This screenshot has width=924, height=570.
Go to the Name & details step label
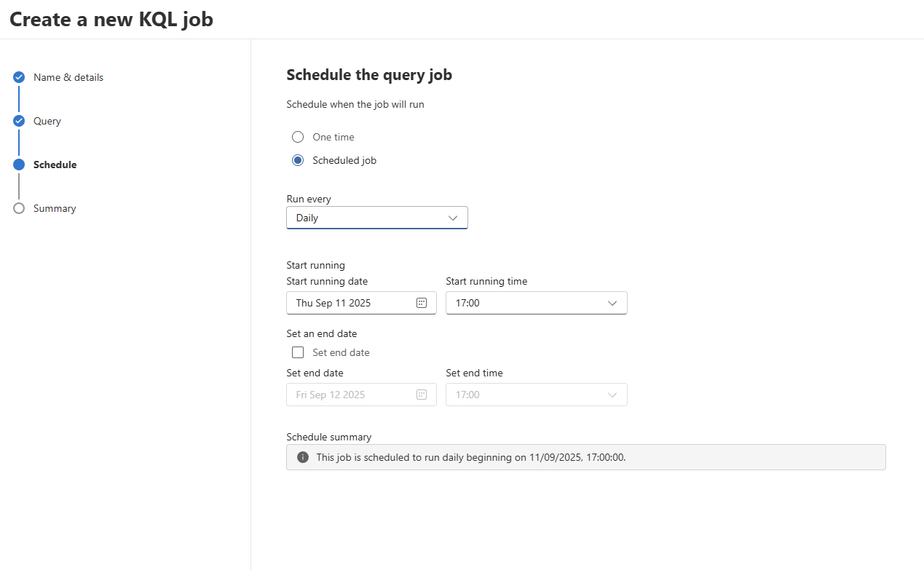[x=68, y=77]
